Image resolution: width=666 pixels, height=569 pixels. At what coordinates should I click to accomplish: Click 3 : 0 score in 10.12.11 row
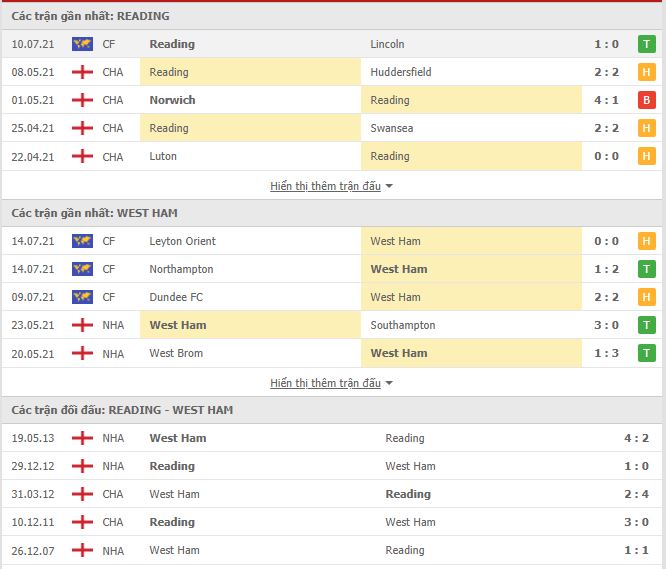pyautogui.click(x=636, y=522)
